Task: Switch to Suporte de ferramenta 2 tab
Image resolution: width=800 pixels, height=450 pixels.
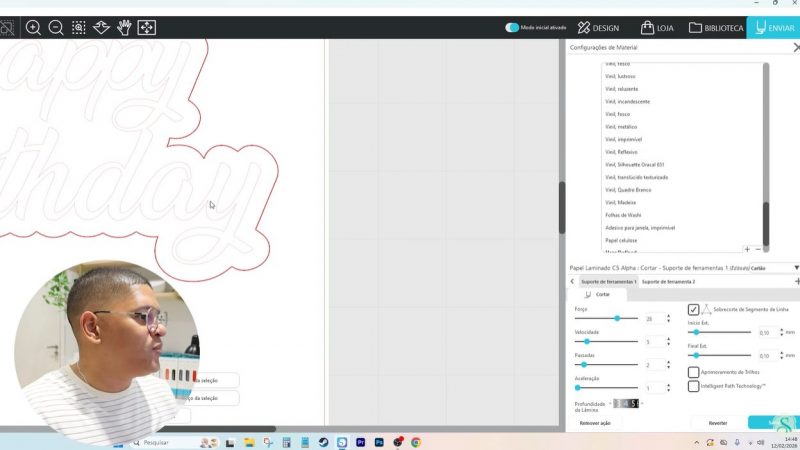Action: coord(668,282)
